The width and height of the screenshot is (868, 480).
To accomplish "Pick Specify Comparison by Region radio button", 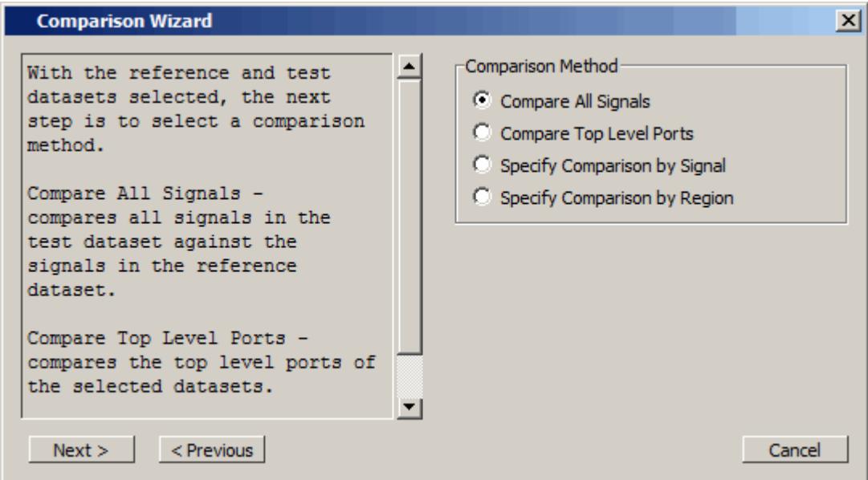I will tap(482, 197).
